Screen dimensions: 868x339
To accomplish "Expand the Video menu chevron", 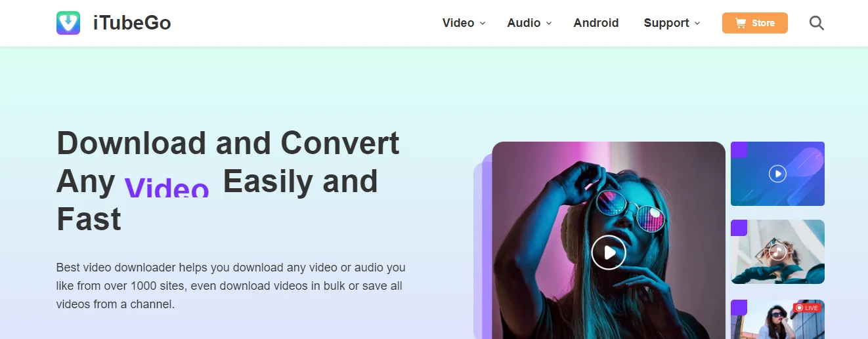I will (483, 23).
